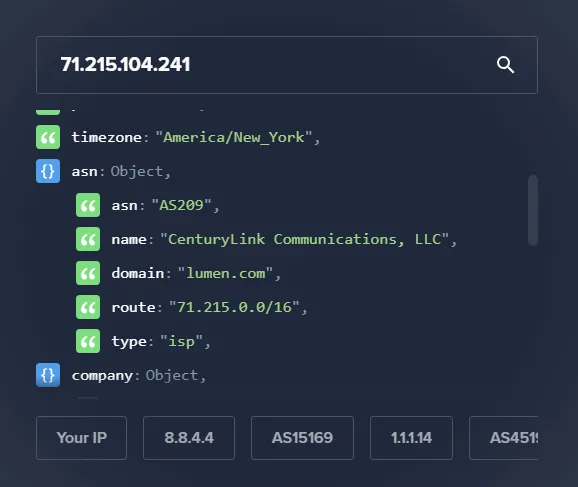Click the partially visible AS451 button

point(504,438)
